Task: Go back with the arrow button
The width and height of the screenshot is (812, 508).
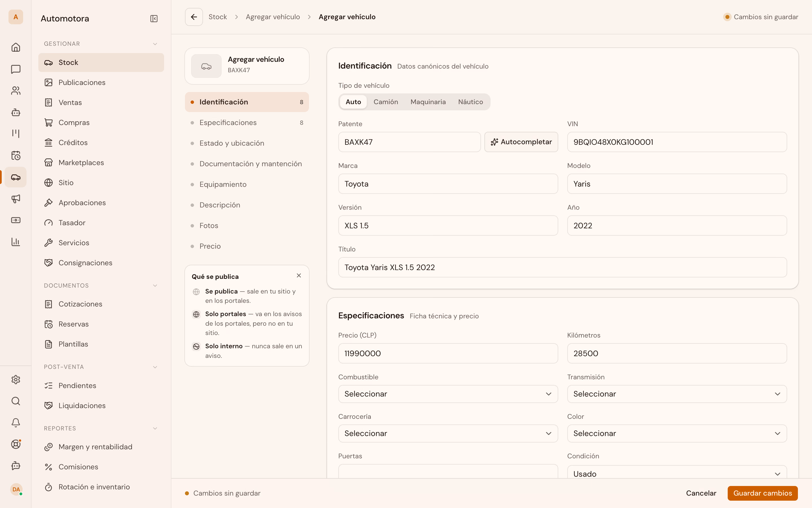Action: pyautogui.click(x=194, y=17)
